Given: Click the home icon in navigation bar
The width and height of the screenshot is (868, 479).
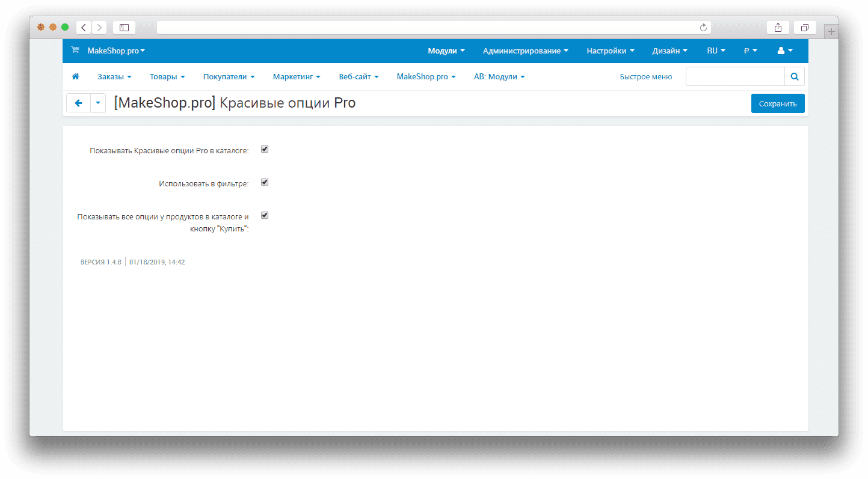Looking at the screenshot, I should click(76, 77).
